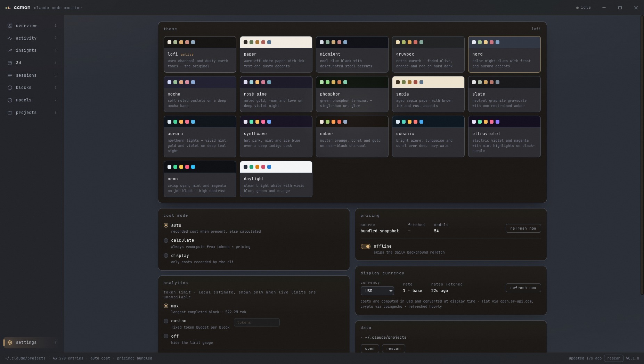Choose the gruvbox theme
Viewport: 644px width, 364px height.
[428, 54]
